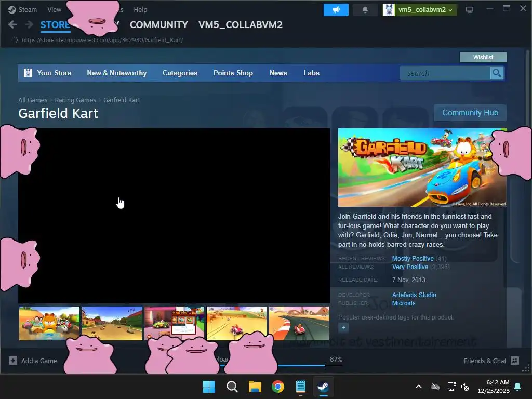The height and width of the screenshot is (399, 532).
Task: Open the View menu
Action: click(x=54, y=9)
